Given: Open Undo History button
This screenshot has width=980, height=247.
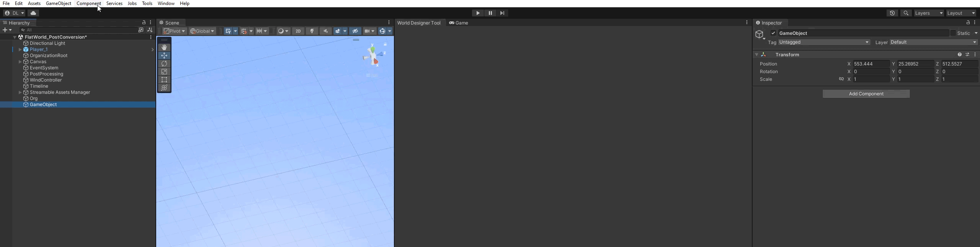Looking at the screenshot, I should [x=892, y=13].
